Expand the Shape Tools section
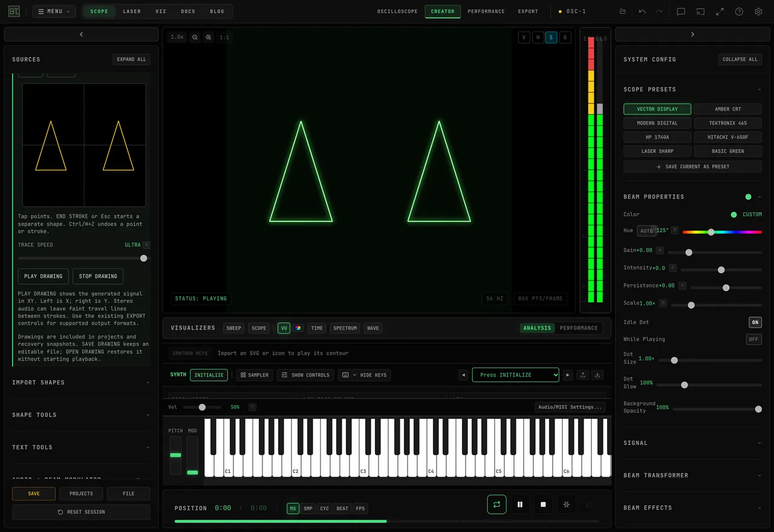Image resolution: width=774 pixels, height=532 pixels. [x=81, y=415]
